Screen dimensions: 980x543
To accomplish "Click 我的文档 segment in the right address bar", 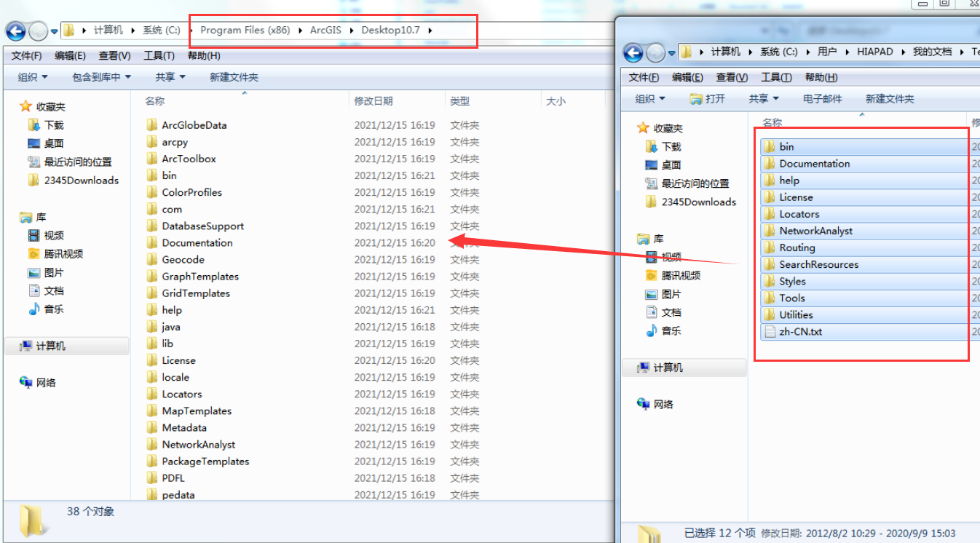I will pyautogui.click(x=933, y=52).
